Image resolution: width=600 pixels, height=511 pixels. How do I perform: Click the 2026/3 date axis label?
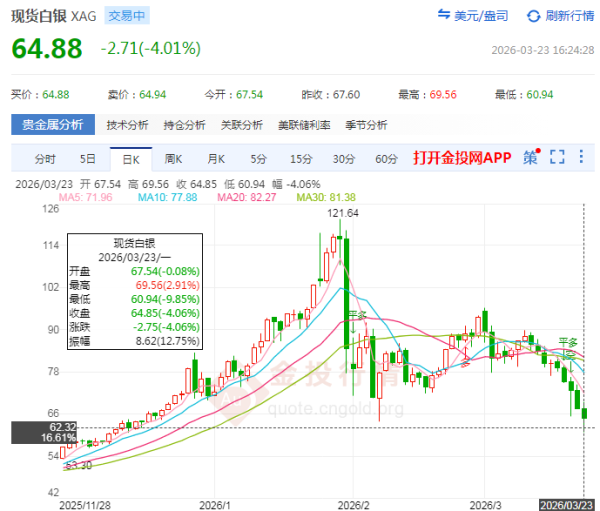coord(485,505)
